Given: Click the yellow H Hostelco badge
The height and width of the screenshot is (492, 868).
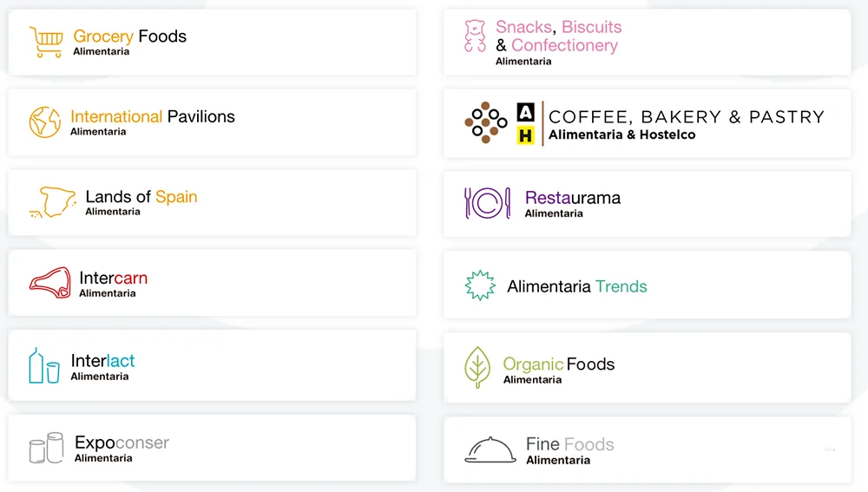Looking at the screenshot, I should [525, 135].
